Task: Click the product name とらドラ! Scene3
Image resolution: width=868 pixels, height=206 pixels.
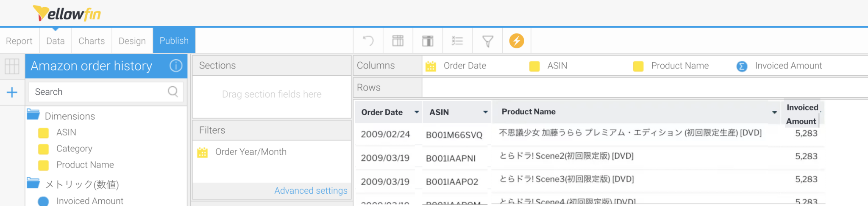Action: 566,179
